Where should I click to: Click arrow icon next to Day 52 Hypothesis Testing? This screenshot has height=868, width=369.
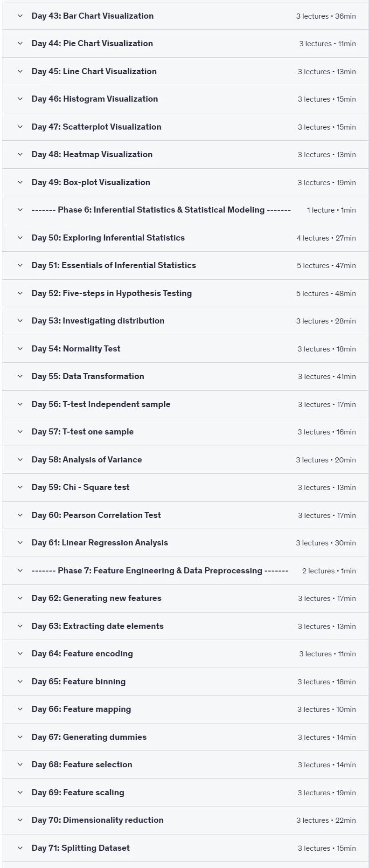(x=20, y=293)
